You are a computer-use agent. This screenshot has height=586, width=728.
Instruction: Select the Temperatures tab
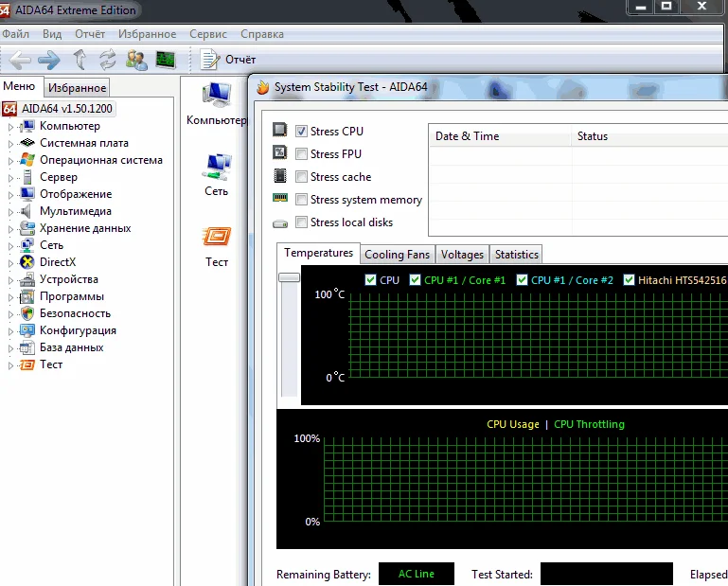pyautogui.click(x=318, y=253)
